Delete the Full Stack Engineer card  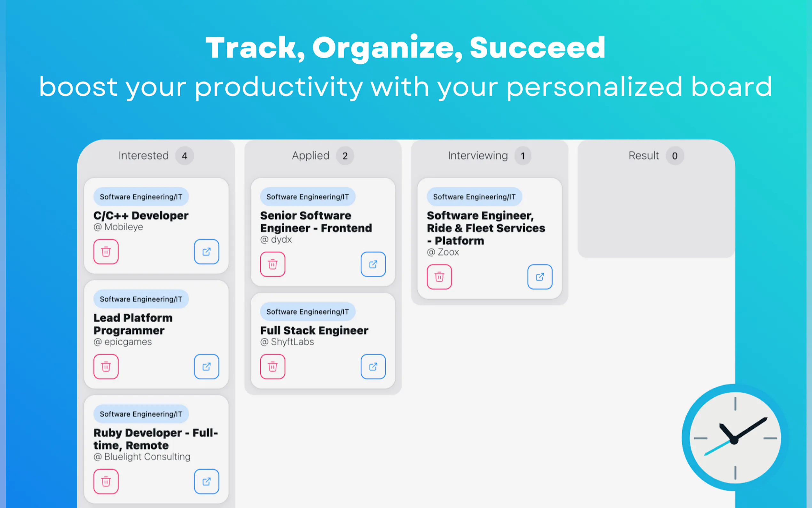click(x=273, y=367)
